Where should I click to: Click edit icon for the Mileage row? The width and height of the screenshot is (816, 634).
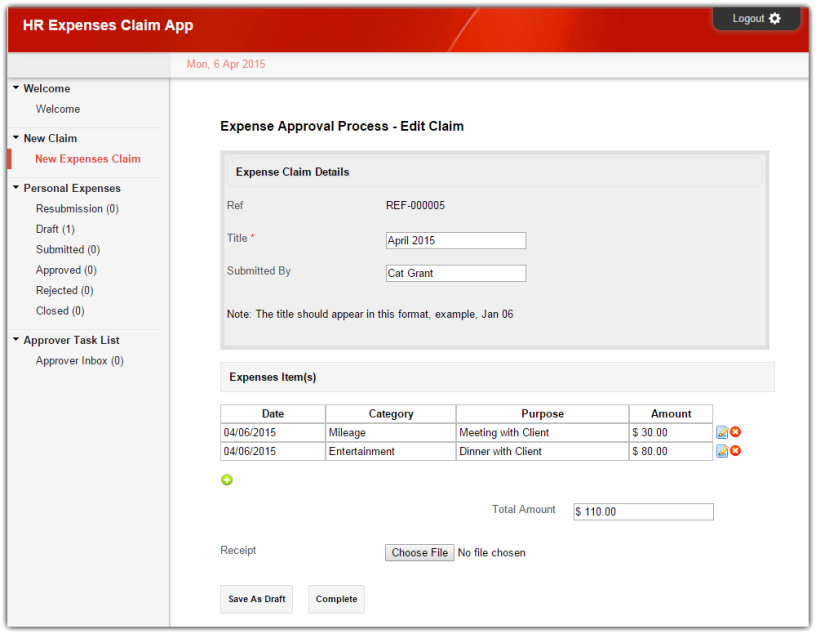click(x=722, y=433)
